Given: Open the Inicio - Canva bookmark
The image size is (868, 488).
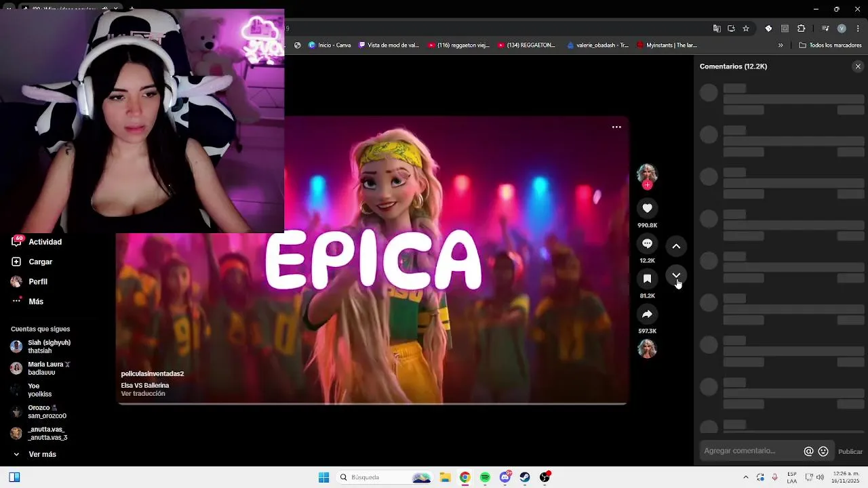Looking at the screenshot, I should [330, 45].
